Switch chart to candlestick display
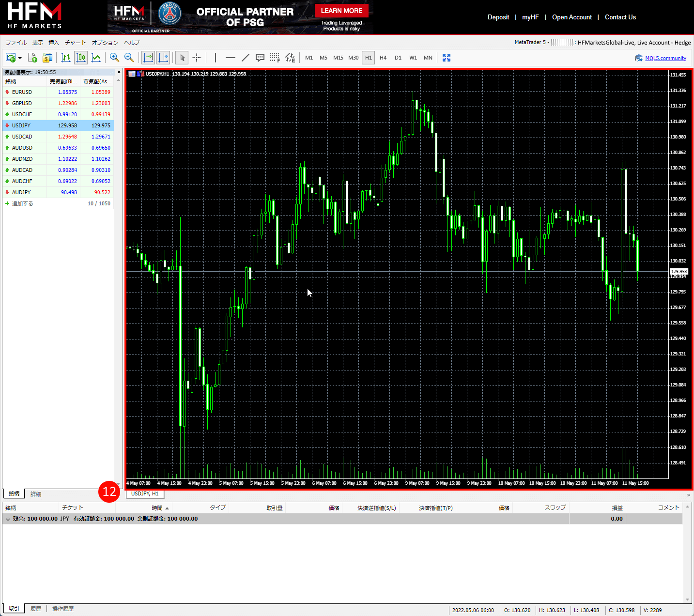The width and height of the screenshot is (694, 616). coord(81,58)
